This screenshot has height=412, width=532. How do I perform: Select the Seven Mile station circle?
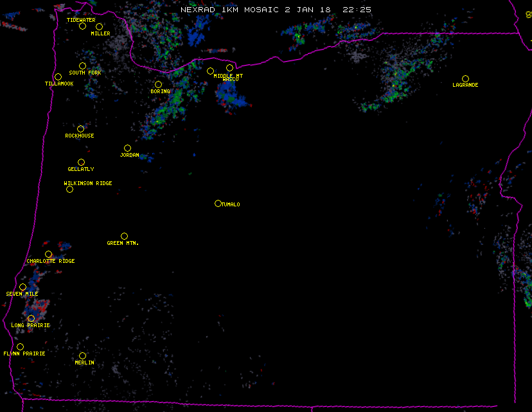coord(22,287)
